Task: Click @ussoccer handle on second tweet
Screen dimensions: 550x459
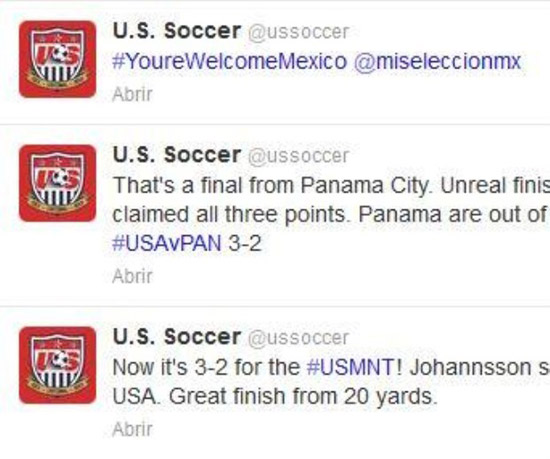Action: [x=299, y=156]
